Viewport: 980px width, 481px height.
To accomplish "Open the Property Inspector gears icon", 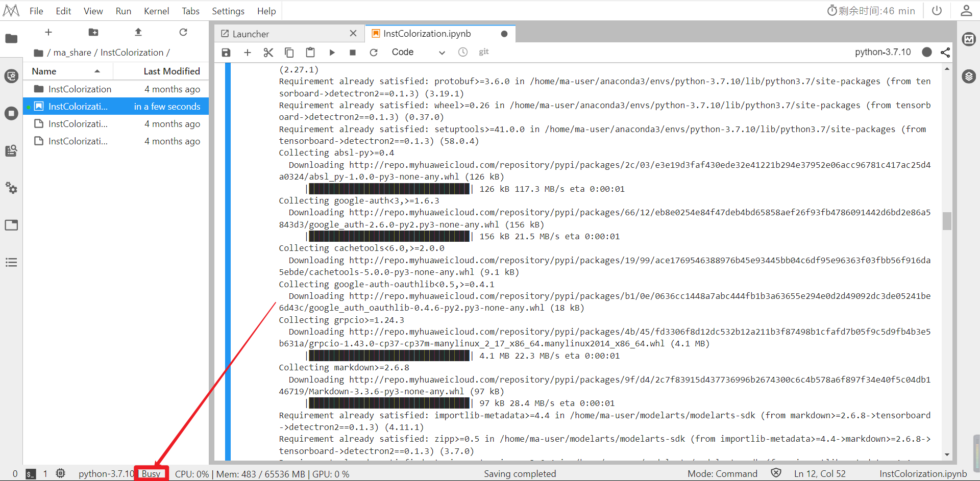I will click(x=11, y=188).
